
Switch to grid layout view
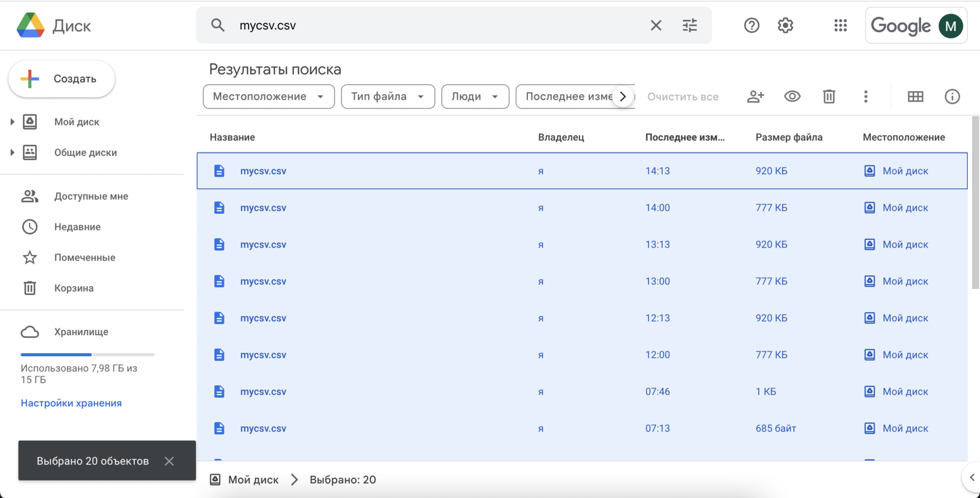tap(915, 96)
